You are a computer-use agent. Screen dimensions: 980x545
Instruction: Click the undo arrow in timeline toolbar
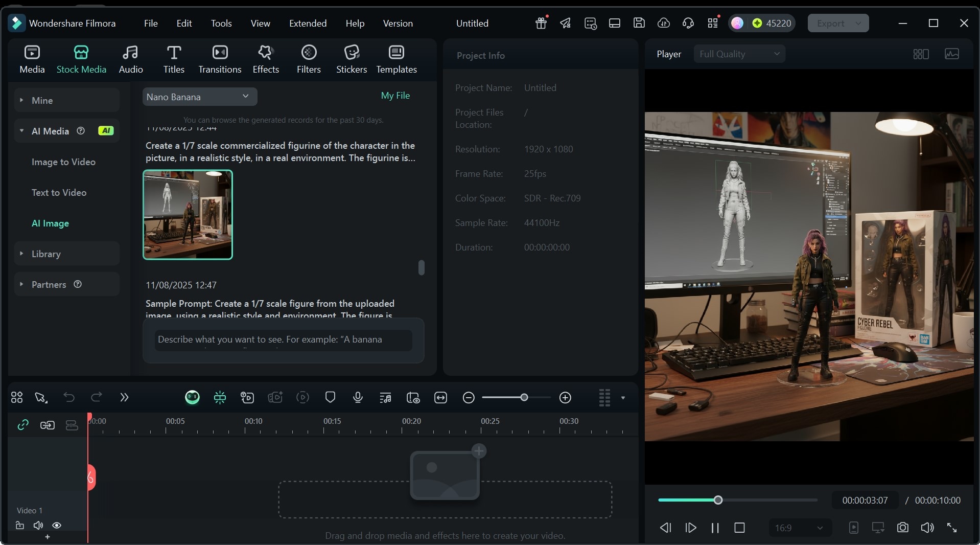[69, 397]
